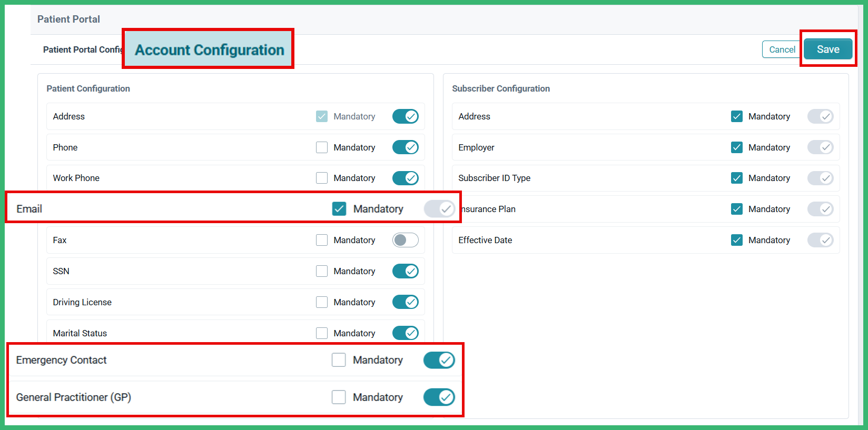Uncheck Mandatory for the subscriber Address field
Viewport: 868px width, 430px height.
[x=737, y=116]
